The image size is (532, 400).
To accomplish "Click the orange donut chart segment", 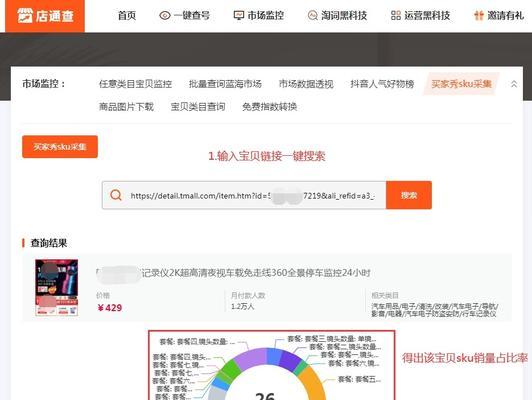I will coord(313,382).
